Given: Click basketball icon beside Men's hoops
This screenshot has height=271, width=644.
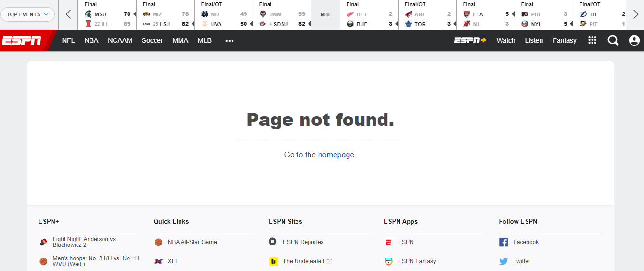Looking at the screenshot, I should [x=43, y=261].
